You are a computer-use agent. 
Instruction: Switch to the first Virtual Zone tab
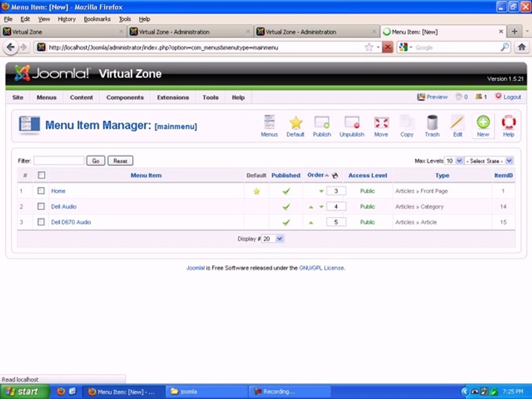63,32
